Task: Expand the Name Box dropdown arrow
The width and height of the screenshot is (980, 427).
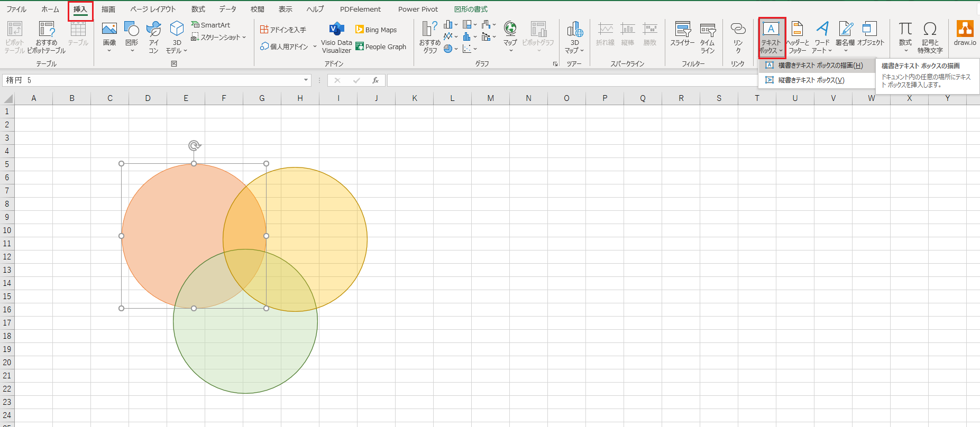Action: [306, 80]
